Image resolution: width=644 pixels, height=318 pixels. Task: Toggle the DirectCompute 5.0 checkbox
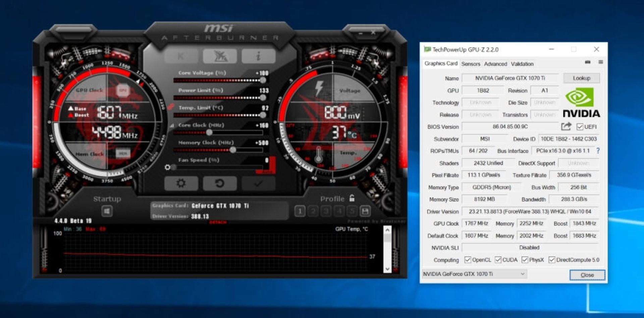click(552, 260)
